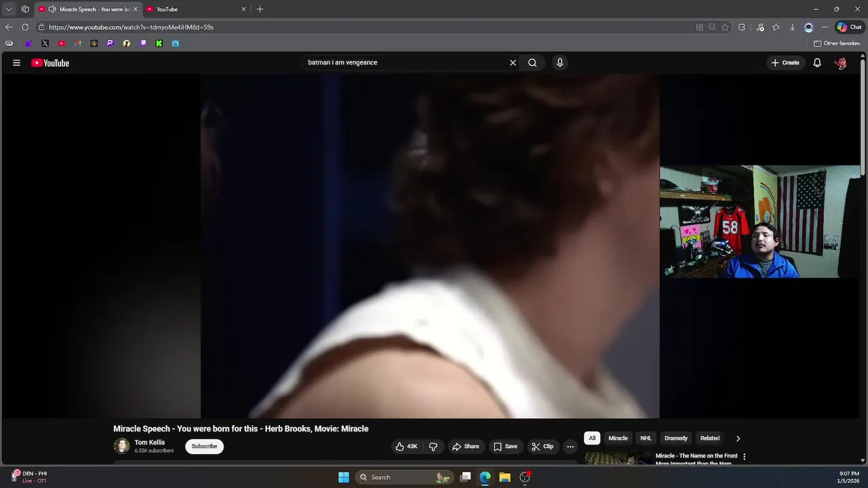Zoom out via address bar magnifier
Viewport: 868px width, 488px height.
click(712, 27)
